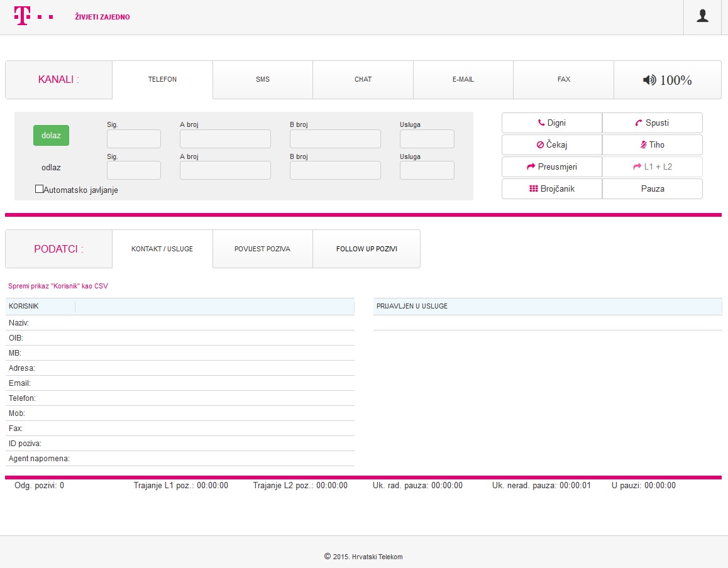The image size is (728, 568).
Task: Switch to FOLLOW UP POZIVI tab
Action: [x=367, y=249]
